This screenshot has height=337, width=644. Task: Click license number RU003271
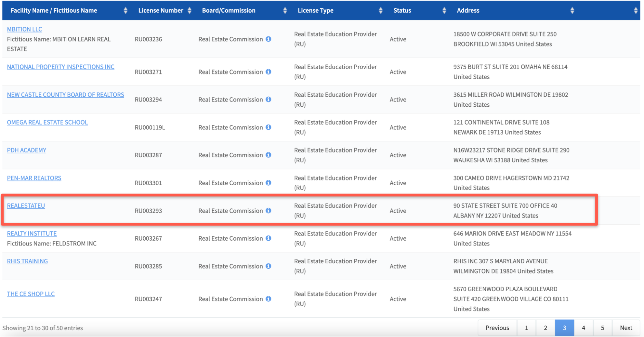[148, 72]
